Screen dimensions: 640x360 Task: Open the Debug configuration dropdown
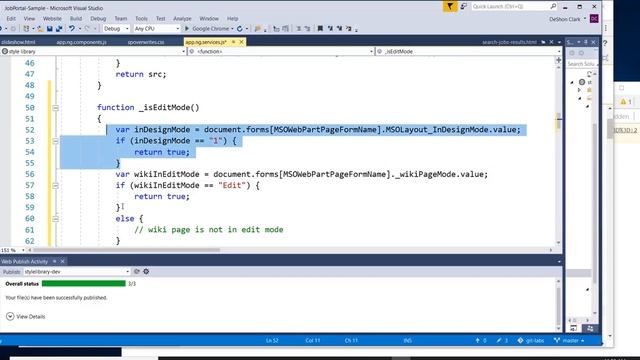(116, 29)
